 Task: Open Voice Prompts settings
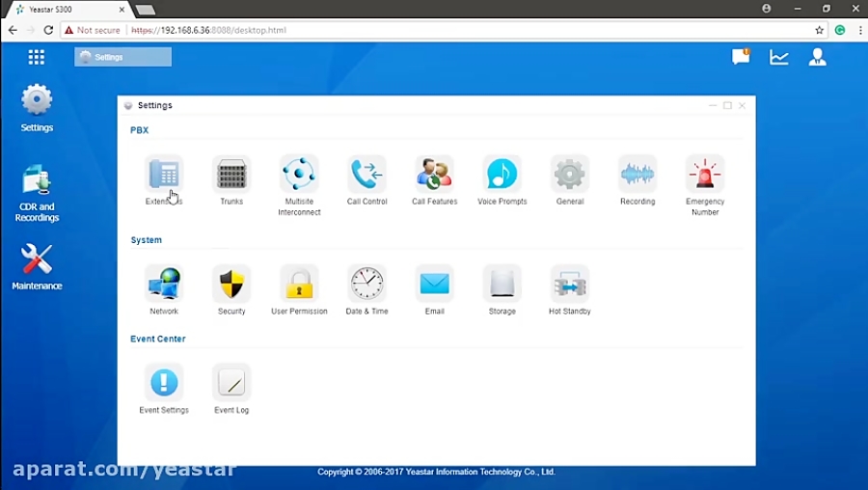pyautogui.click(x=502, y=174)
